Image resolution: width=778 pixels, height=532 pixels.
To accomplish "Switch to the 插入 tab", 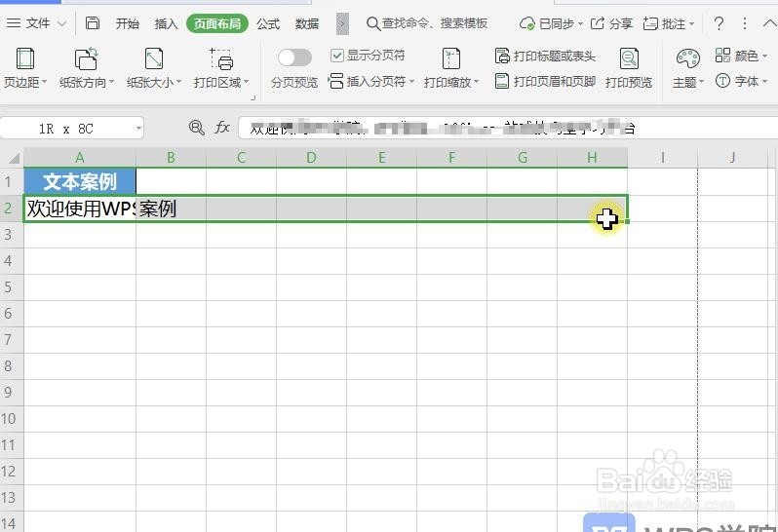I will (x=166, y=23).
